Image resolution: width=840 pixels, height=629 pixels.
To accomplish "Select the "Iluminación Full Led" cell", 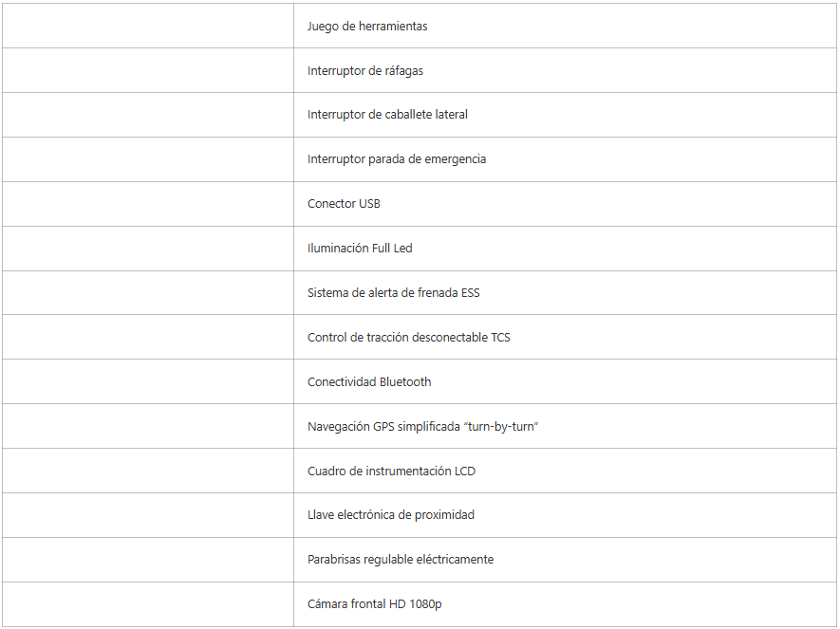I will [360, 249].
